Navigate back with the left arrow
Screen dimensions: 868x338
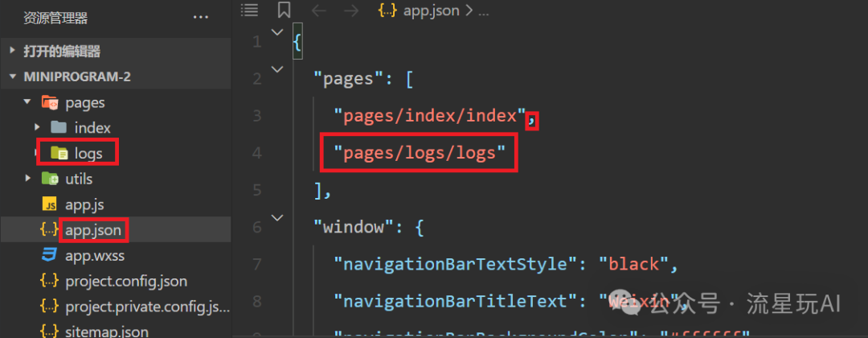coord(319,10)
